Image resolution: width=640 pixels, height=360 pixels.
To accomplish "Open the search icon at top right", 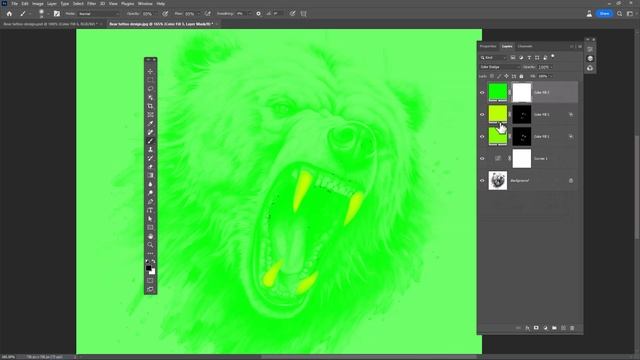I will pyautogui.click(x=619, y=13).
